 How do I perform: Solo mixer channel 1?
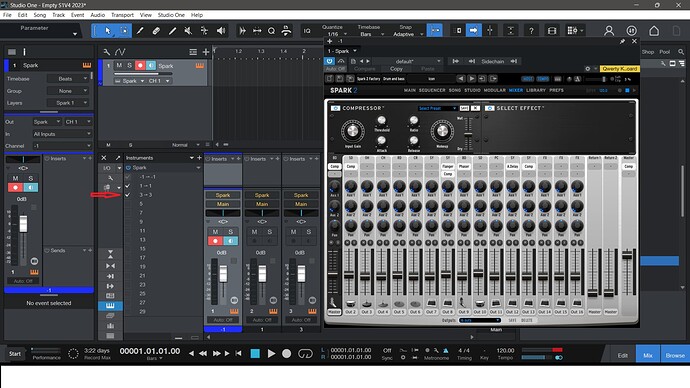[230, 231]
